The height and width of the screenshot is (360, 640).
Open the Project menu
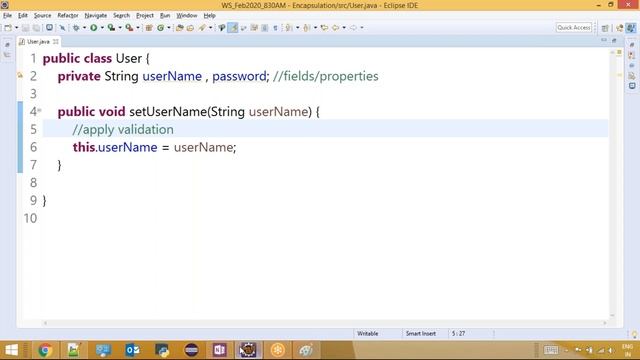pos(145,16)
